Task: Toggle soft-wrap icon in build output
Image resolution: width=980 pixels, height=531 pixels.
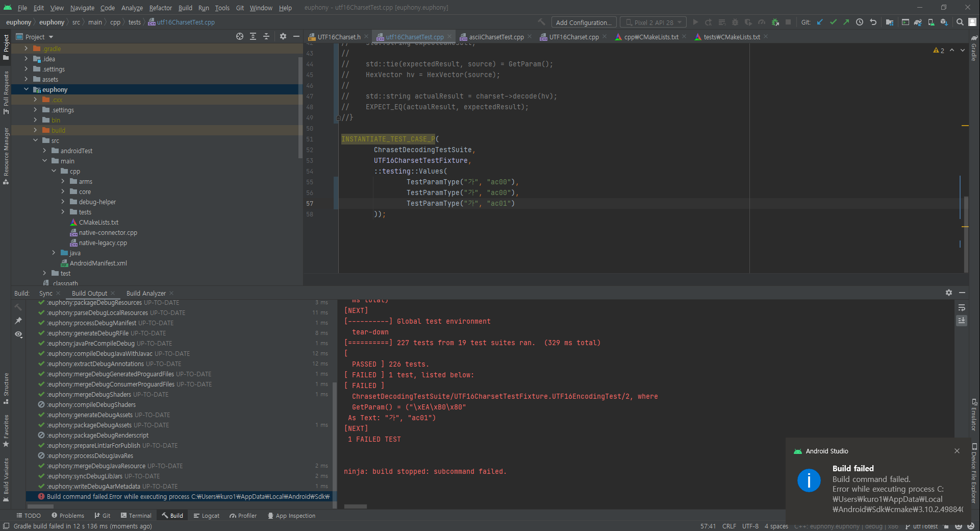Action: tap(962, 307)
